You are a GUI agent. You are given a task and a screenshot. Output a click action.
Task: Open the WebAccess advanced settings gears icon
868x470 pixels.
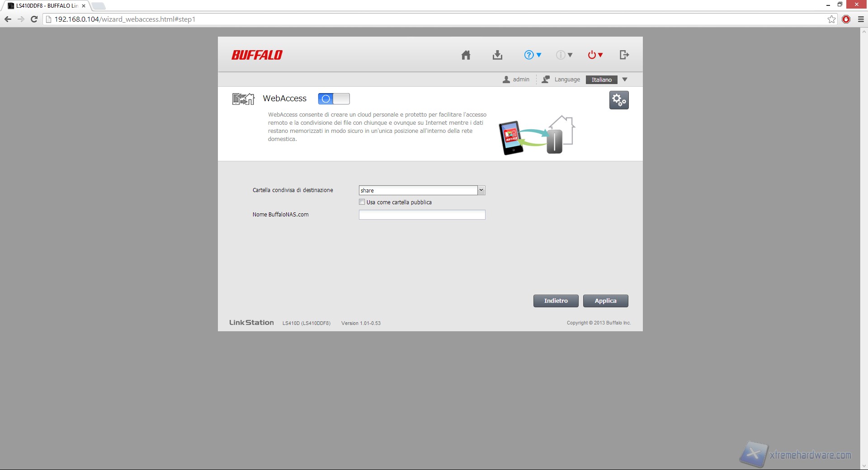point(618,100)
